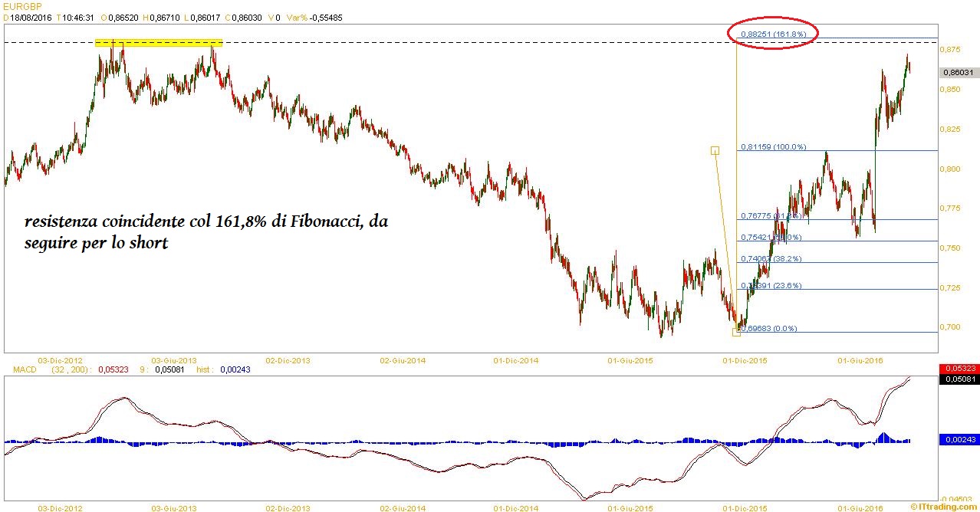Select the blue histogram value tag 0,00243

958,439
